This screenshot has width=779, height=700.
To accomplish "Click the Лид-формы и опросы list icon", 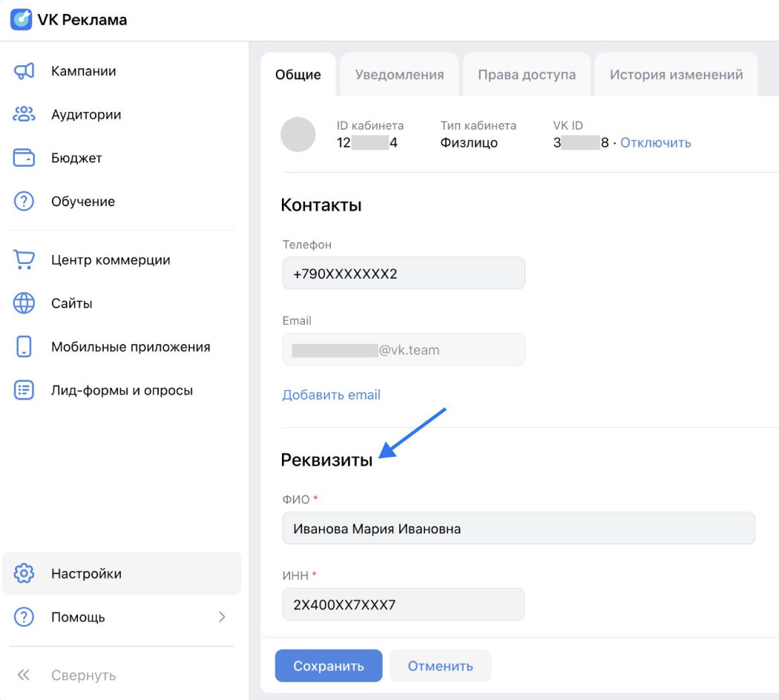I will (x=23, y=389).
